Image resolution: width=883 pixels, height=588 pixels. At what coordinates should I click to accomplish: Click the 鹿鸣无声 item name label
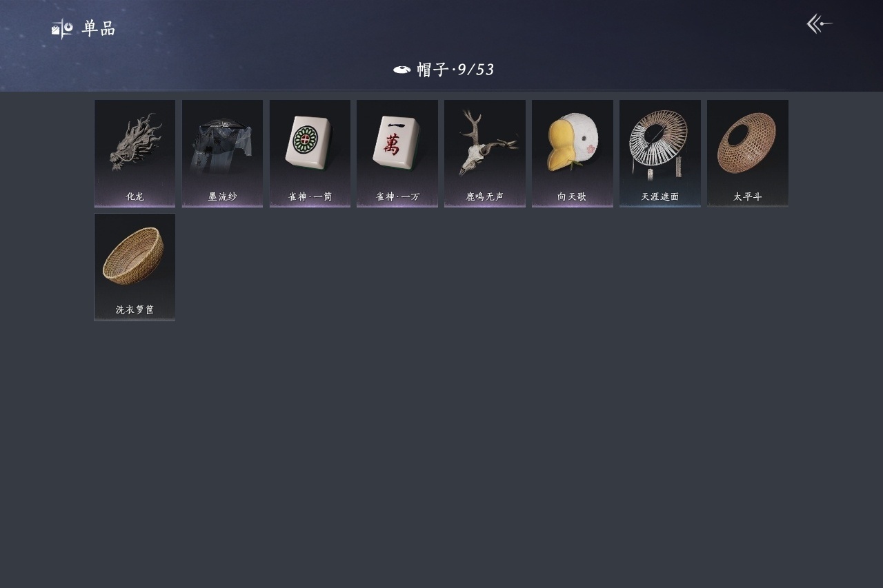[x=485, y=196]
